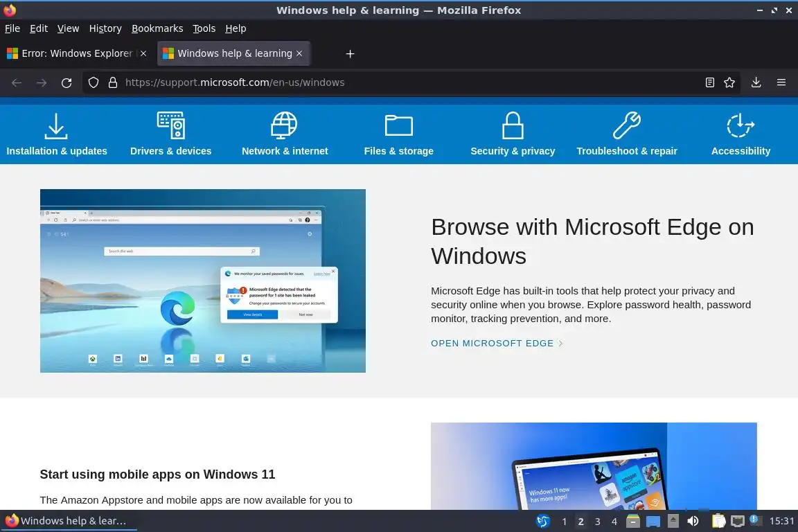Click the Troubleshoot & repair text link
798x532 pixels.
[x=626, y=151]
